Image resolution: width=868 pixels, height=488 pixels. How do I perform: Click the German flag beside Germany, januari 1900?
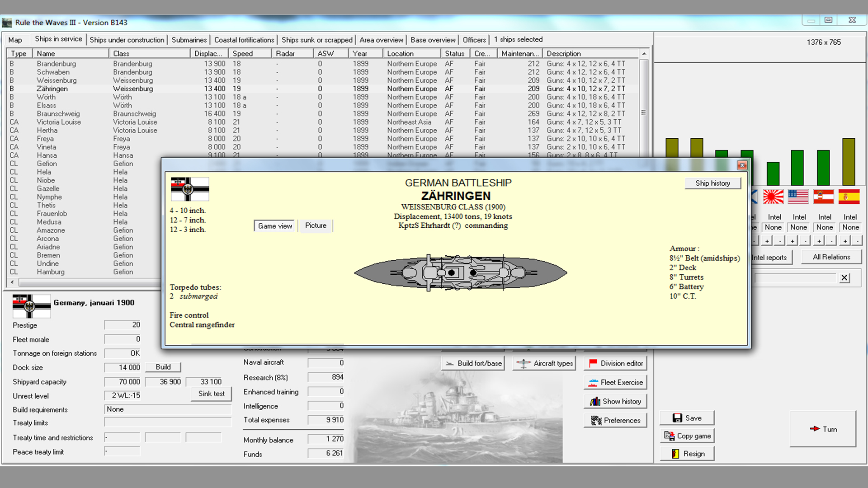(x=32, y=306)
